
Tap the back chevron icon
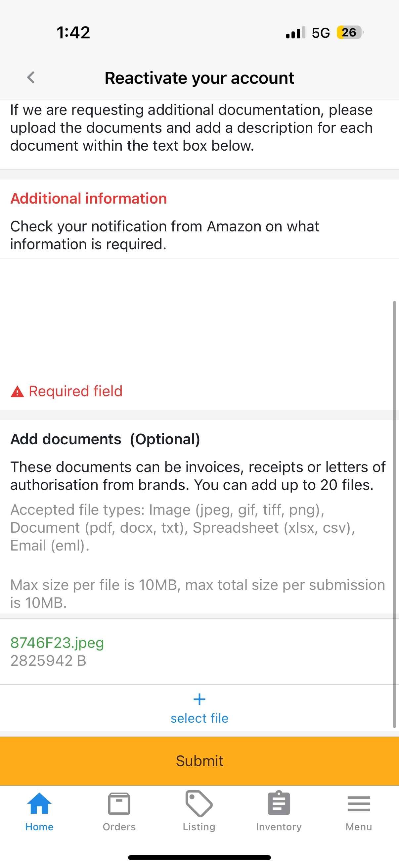tap(31, 77)
